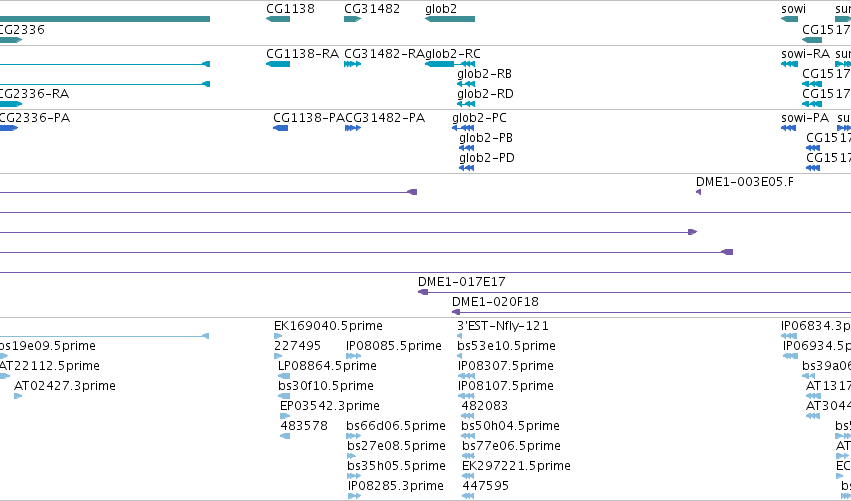Select the EK297221.5prime EST glyph
The width and height of the screenshot is (851, 501).
[468, 477]
